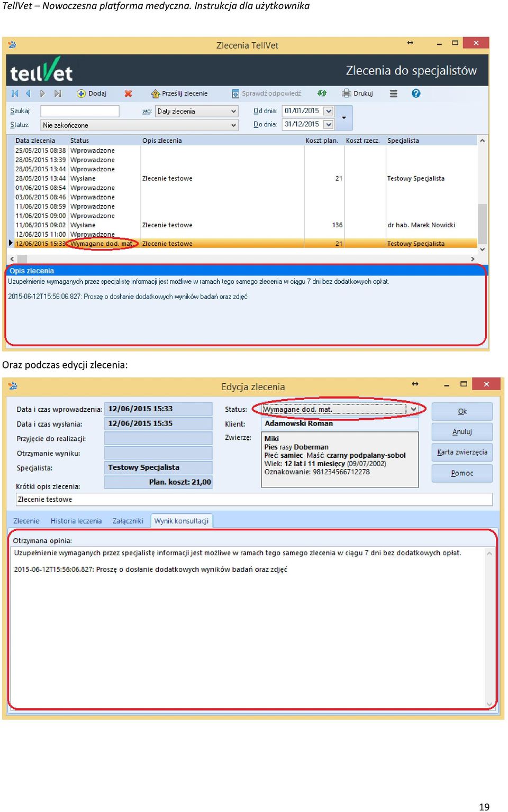Delete order with red X icon
The width and height of the screenshot is (508, 812).
coord(128,94)
